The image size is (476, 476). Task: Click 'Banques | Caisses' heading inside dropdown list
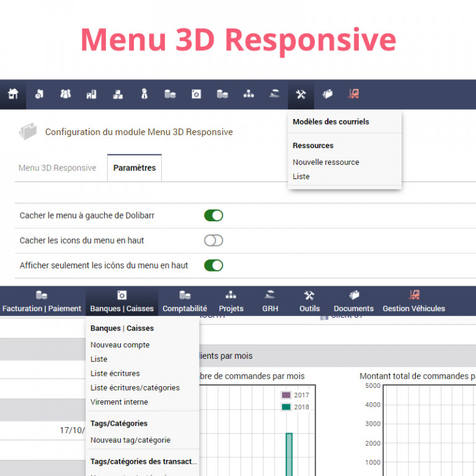[122, 328]
